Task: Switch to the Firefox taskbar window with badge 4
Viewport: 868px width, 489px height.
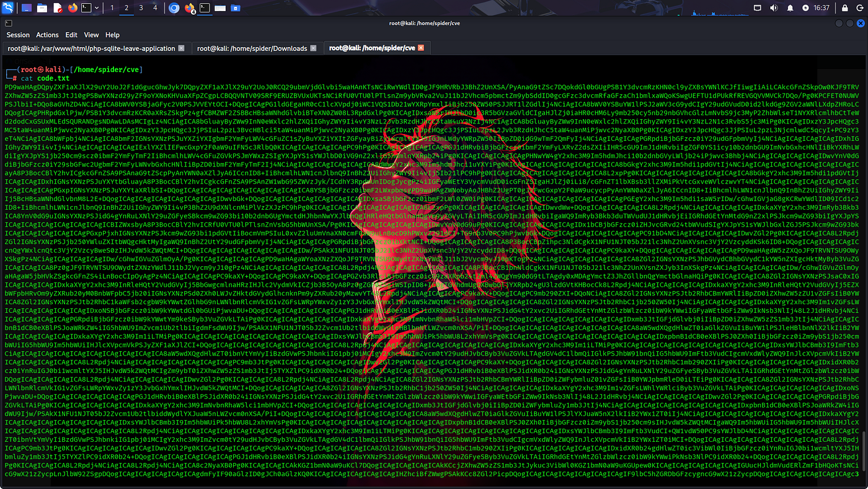Action: click(x=190, y=8)
